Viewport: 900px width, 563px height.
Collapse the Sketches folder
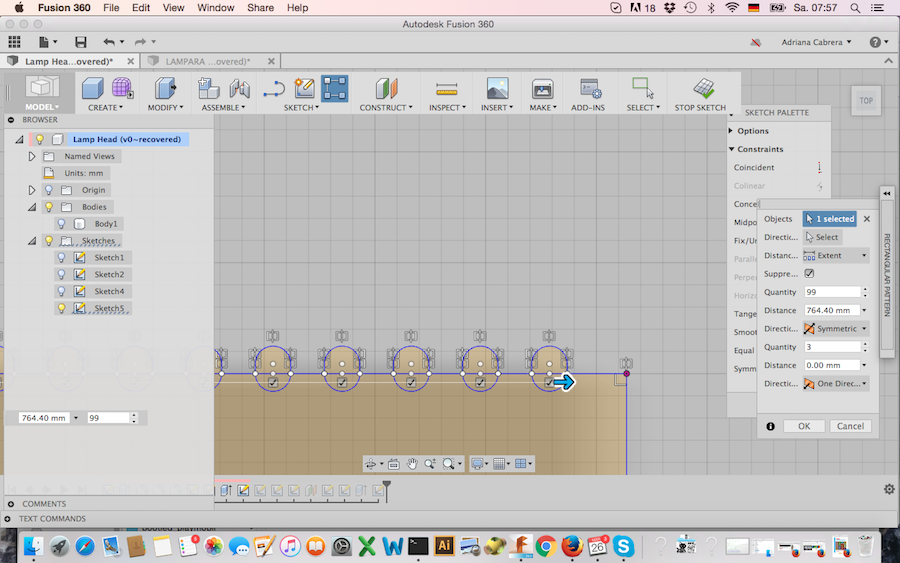[32, 241]
